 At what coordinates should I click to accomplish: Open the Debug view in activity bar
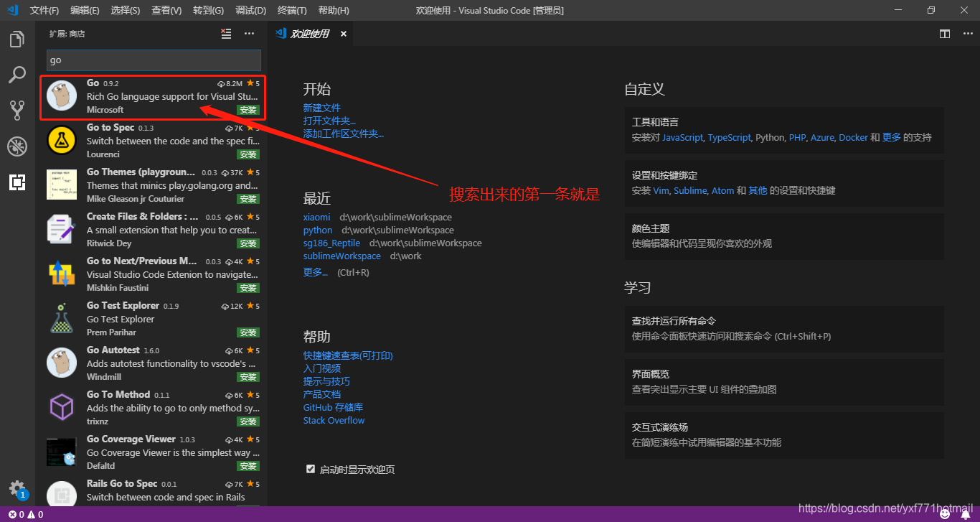pyautogui.click(x=17, y=146)
